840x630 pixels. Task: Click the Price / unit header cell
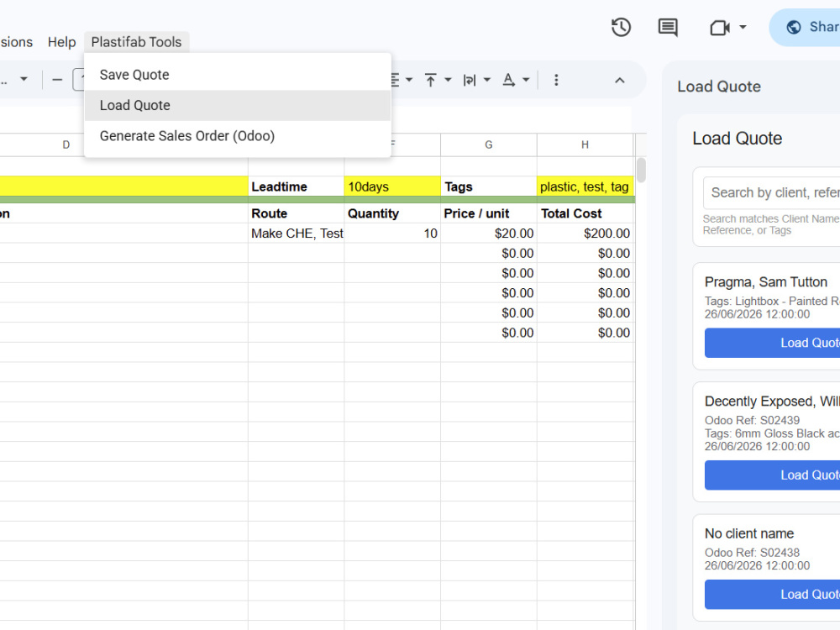(x=489, y=213)
